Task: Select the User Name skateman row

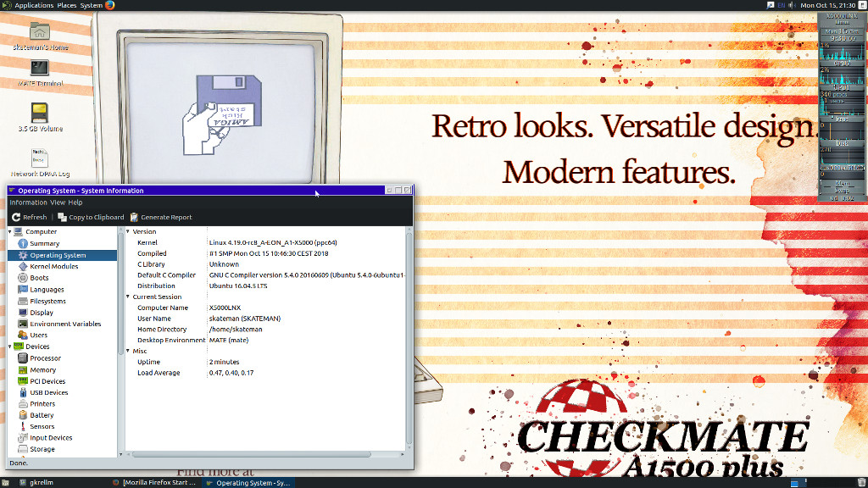Action: [265, 319]
